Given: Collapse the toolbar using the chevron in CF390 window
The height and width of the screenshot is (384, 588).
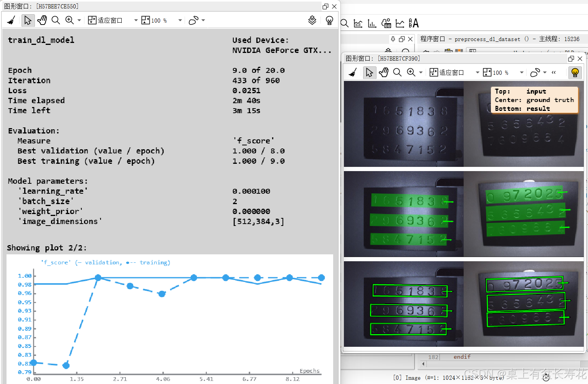Looking at the screenshot, I should pyautogui.click(x=554, y=72).
